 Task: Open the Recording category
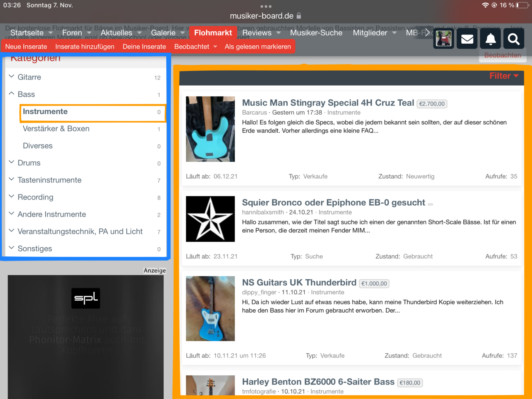click(x=35, y=197)
